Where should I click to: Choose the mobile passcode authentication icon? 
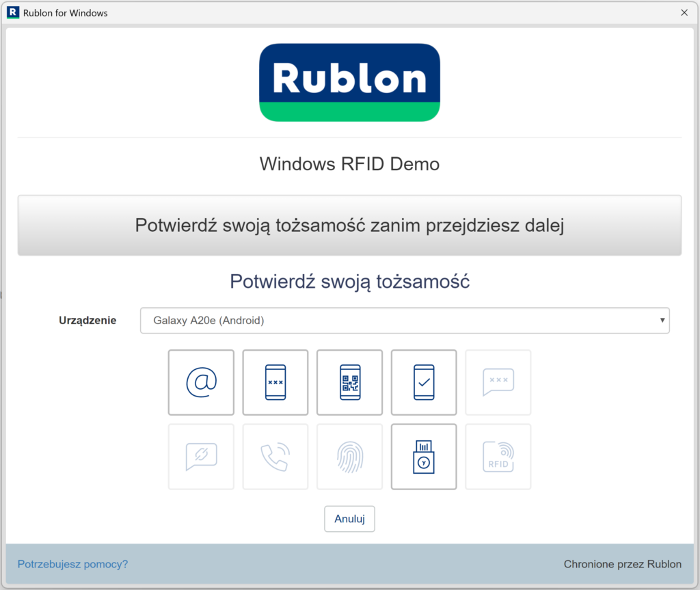(275, 382)
